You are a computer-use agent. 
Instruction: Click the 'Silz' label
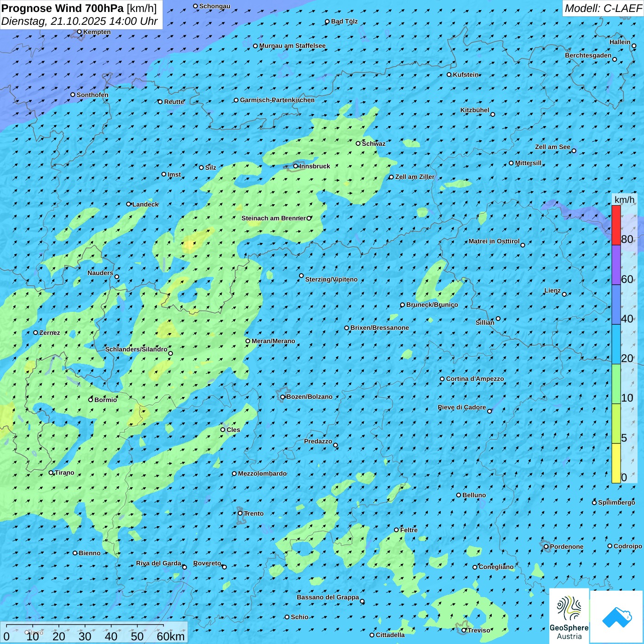click(211, 167)
